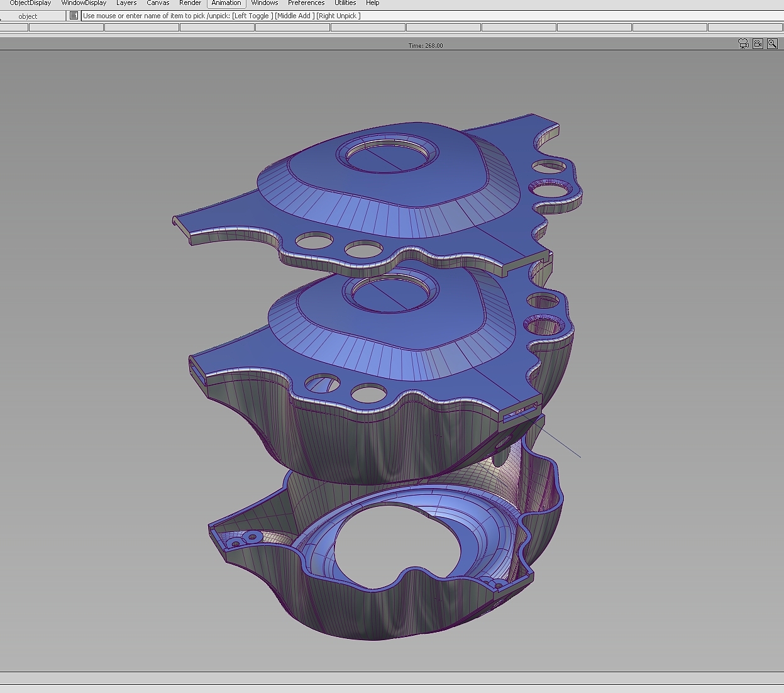
Task: Open the Preferences menu
Action: pyautogui.click(x=306, y=3)
